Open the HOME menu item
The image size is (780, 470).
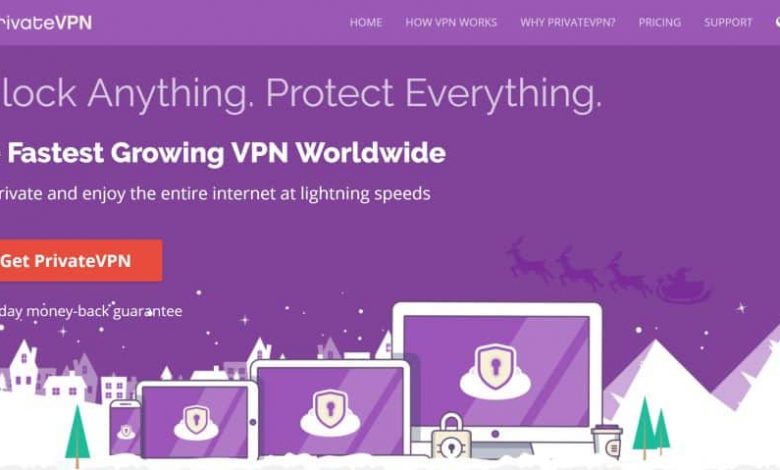(x=366, y=22)
